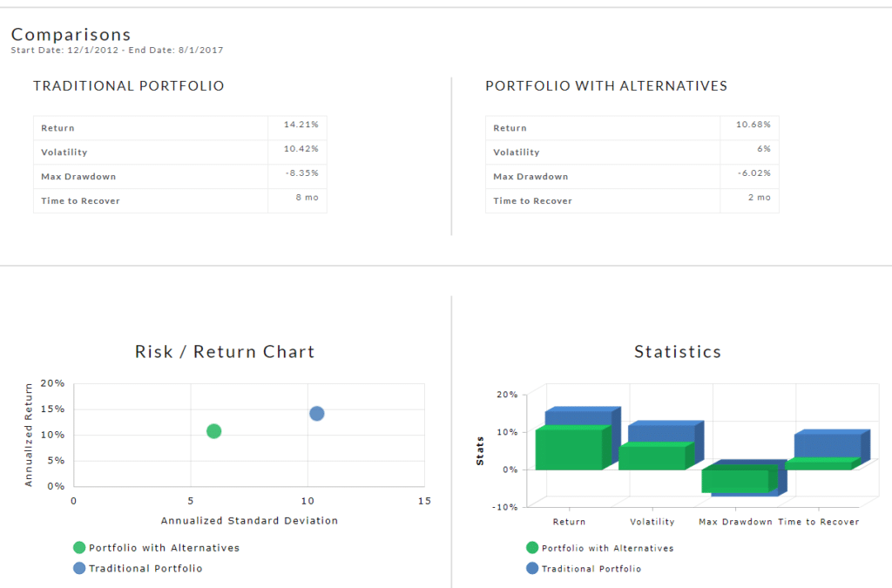Select the -8.35% max drawdown value
The width and height of the screenshot is (892, 588).
[x=302, y=173]
